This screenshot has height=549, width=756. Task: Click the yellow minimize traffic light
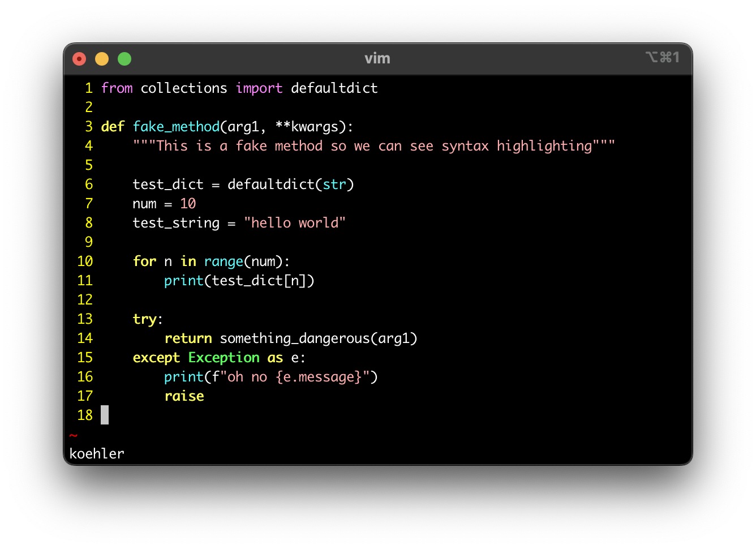(x=101, y=58)
